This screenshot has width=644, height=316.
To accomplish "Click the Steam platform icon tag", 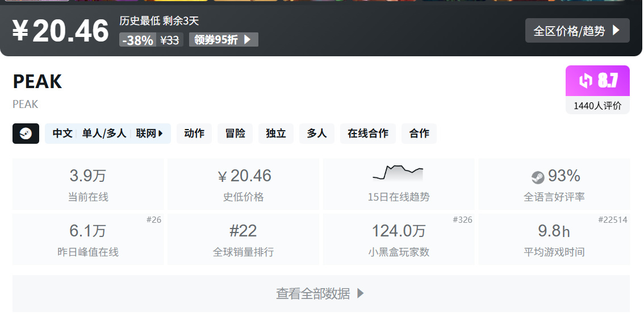I will 26,134.
